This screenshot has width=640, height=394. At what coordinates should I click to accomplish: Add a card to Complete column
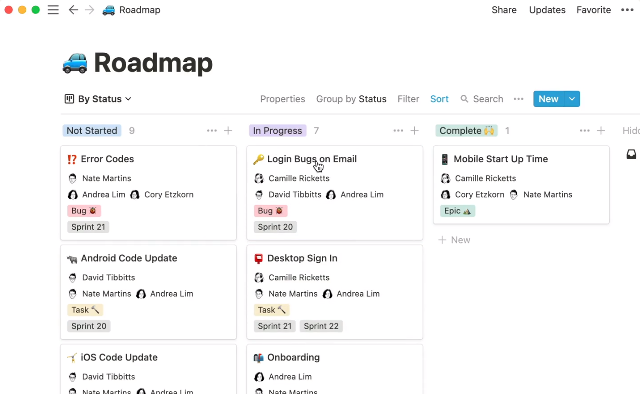pyautogui.click(x=601, y=131)
